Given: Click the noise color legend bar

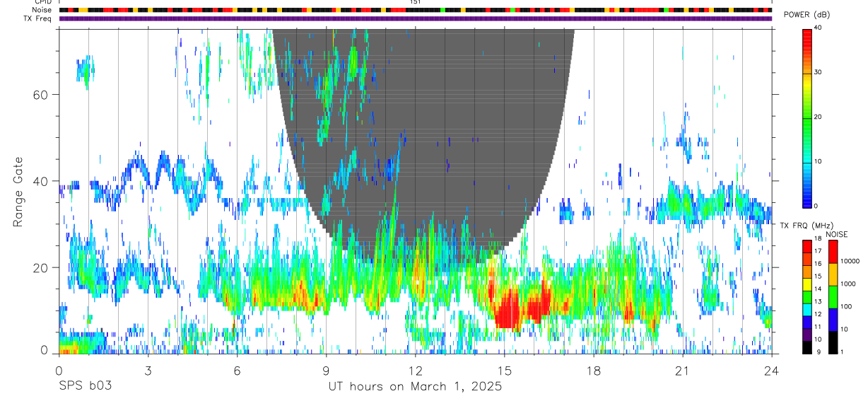Looking at the screenshot, I should pos(833,296).
